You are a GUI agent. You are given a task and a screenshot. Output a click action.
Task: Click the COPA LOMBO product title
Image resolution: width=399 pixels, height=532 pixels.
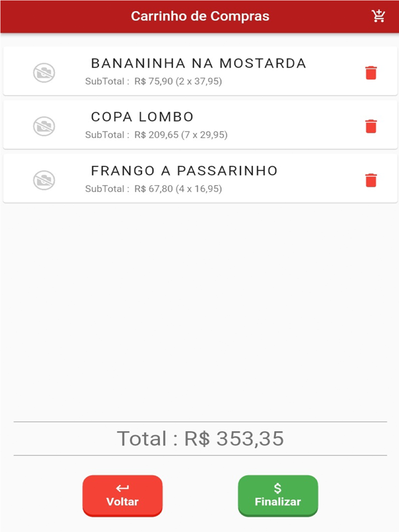pos(142,117)
